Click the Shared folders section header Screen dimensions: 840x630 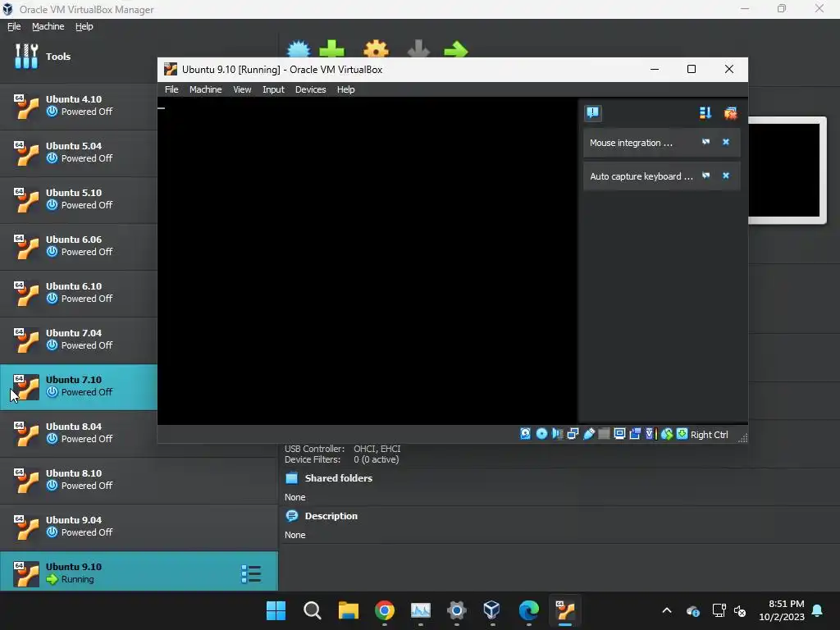(x=338, y=478)
